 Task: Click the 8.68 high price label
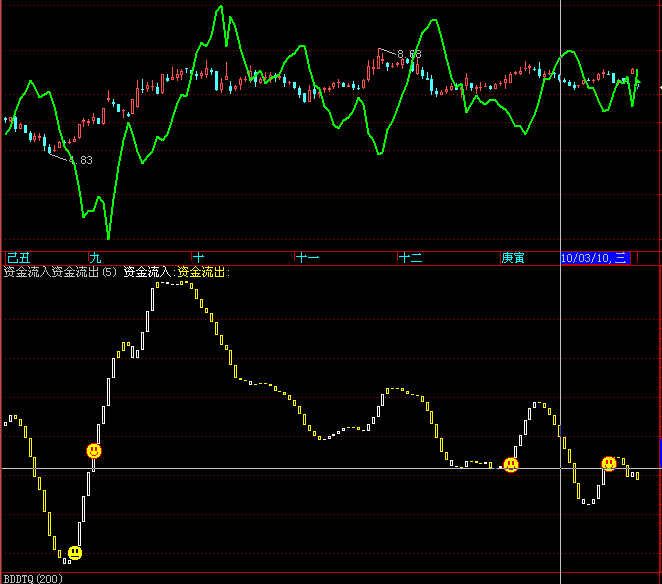click(x=409, y=54)
